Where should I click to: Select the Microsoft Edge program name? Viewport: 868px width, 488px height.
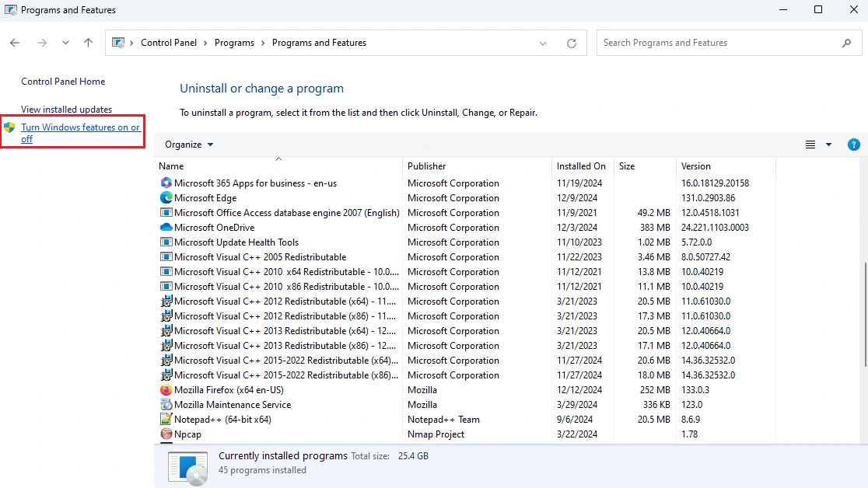[x=205, y=198]
